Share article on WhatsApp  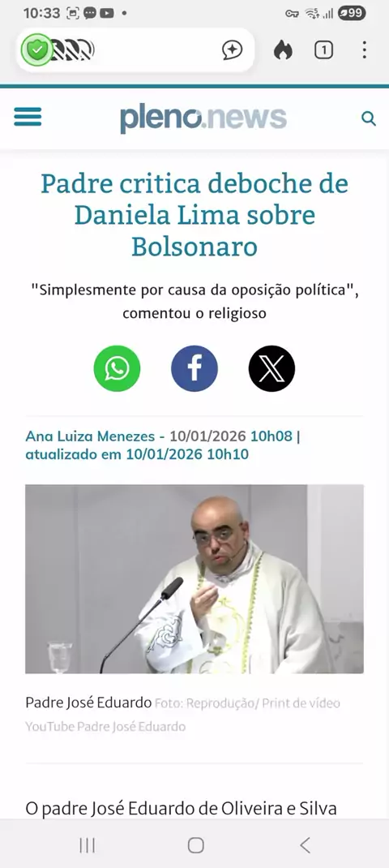click(x=117, y=368)
